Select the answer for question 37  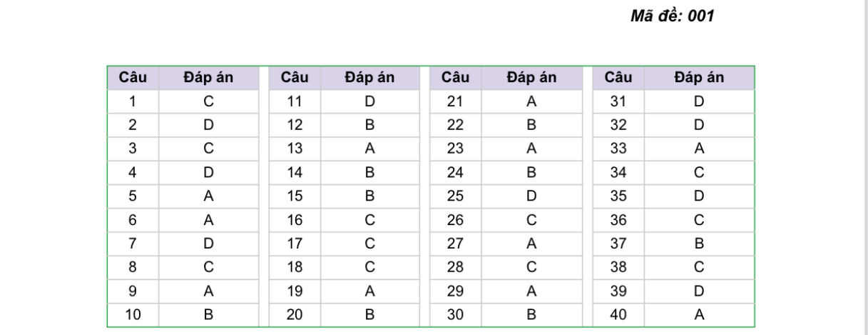pyautogui.click(x=699, y=244)
